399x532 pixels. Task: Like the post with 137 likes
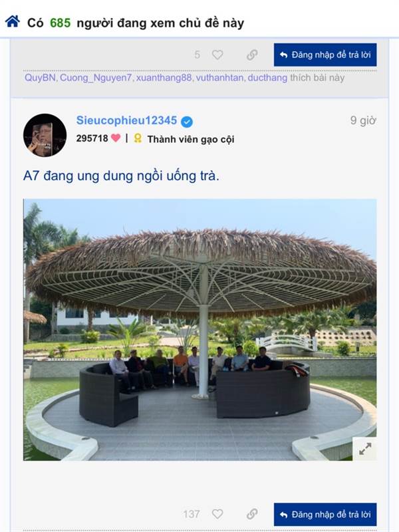(217, 514)
